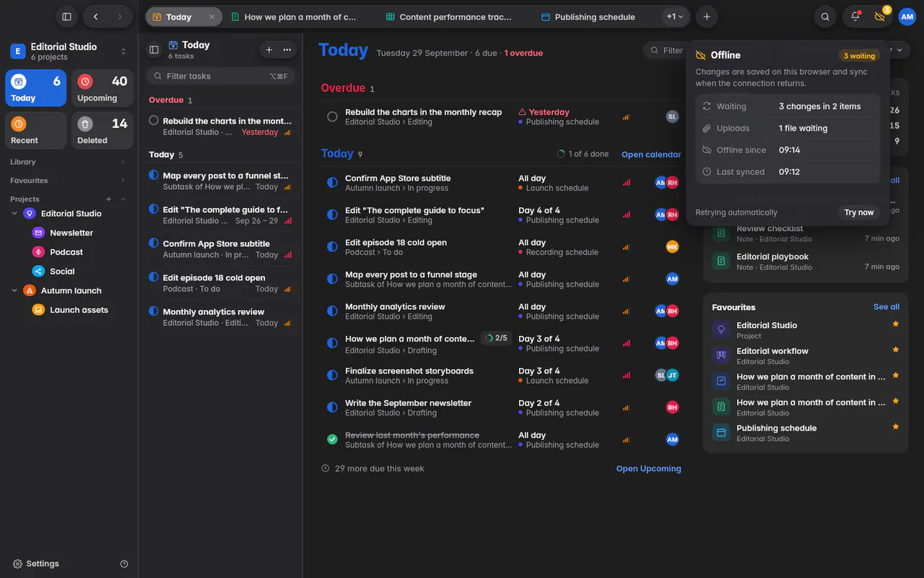Toggle the sidebar panel icon in title bar
The width and height of the screenshot is (924, 578).
(66, 17)
